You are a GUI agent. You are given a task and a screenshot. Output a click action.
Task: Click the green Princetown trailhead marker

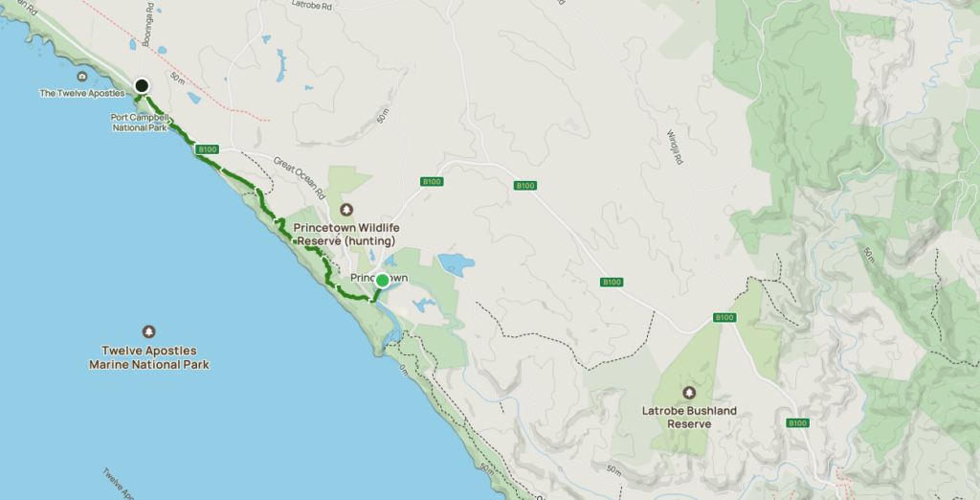tap(382, 281)
